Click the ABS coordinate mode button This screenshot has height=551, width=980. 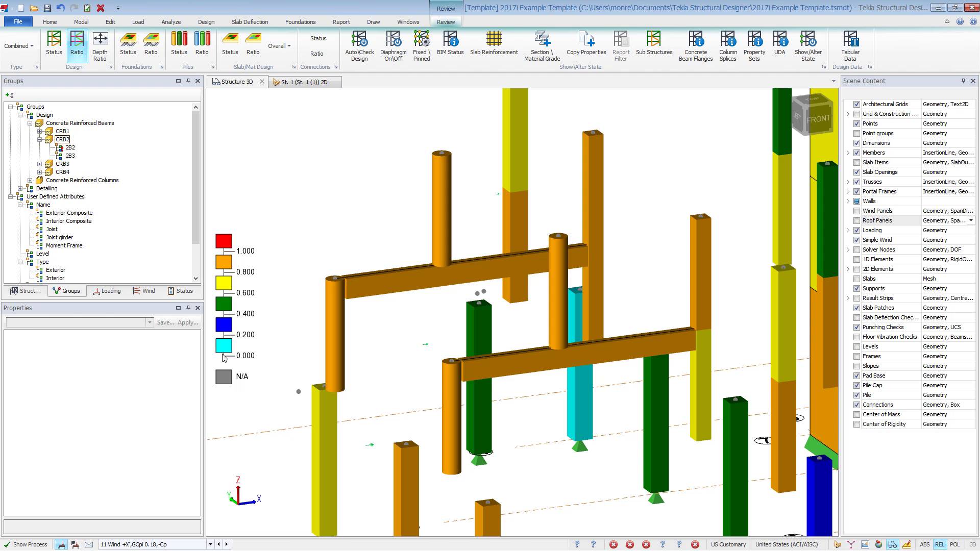tap(924, 544)
